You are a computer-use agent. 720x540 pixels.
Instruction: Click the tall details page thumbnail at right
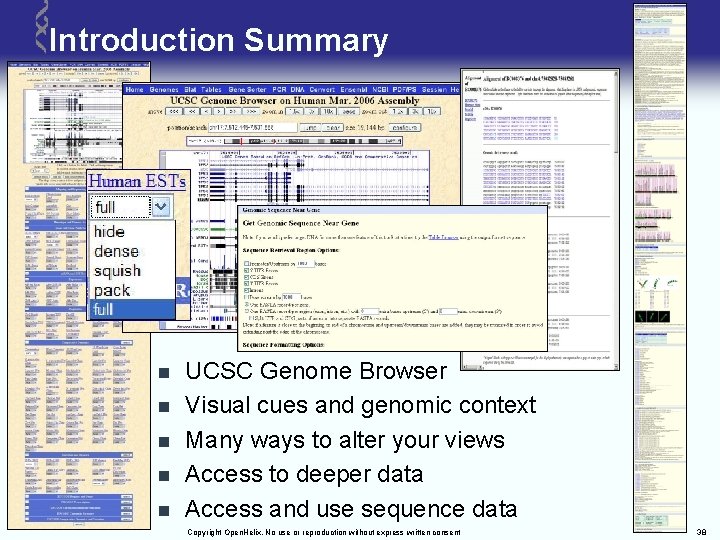(660, 268)
